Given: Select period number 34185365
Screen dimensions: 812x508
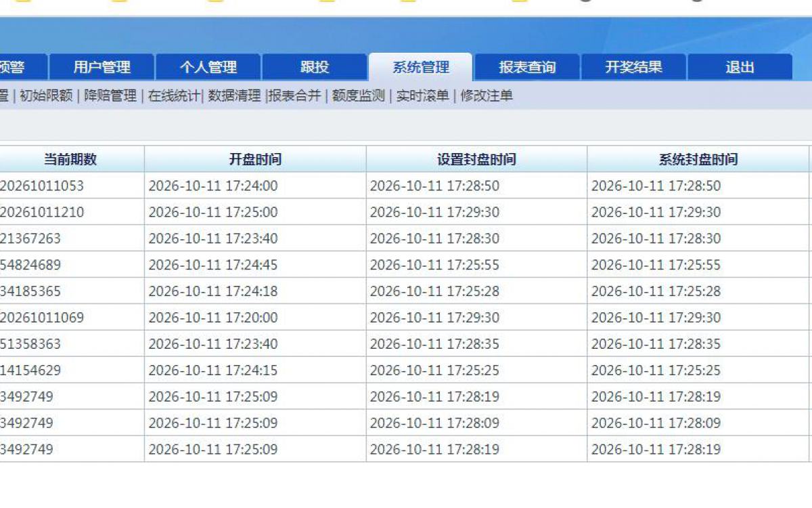Looking at the screenshot, I should [30, 291].
